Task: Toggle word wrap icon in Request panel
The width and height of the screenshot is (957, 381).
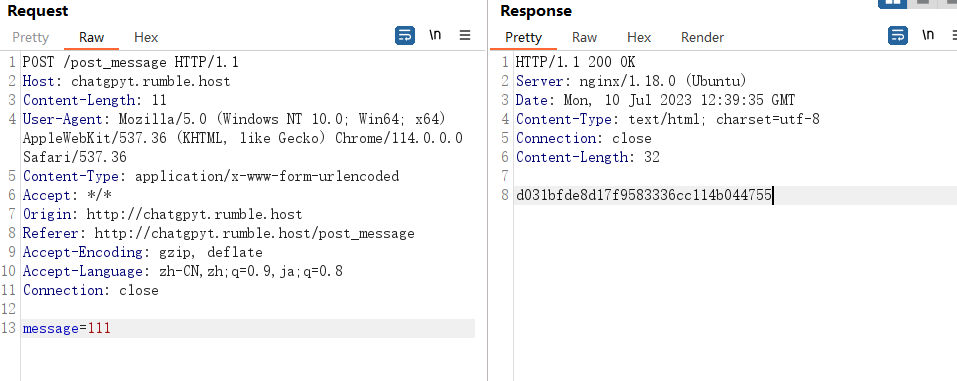Action: tap(405, 36)
